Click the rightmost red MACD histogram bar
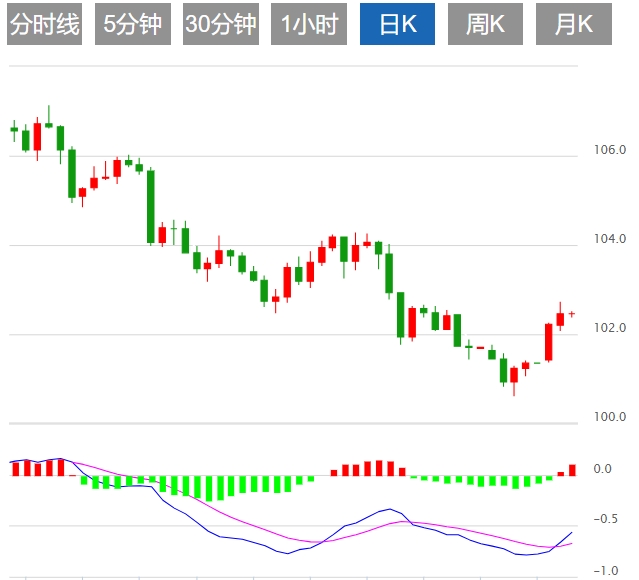Screen dimensions: 639x580 (572, 470)
